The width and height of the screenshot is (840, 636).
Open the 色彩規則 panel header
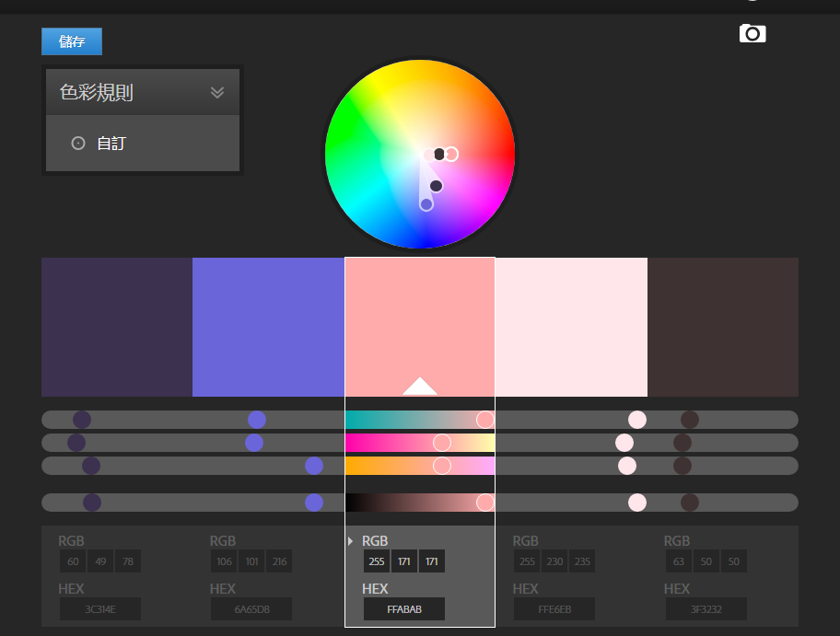click(143, 92)
